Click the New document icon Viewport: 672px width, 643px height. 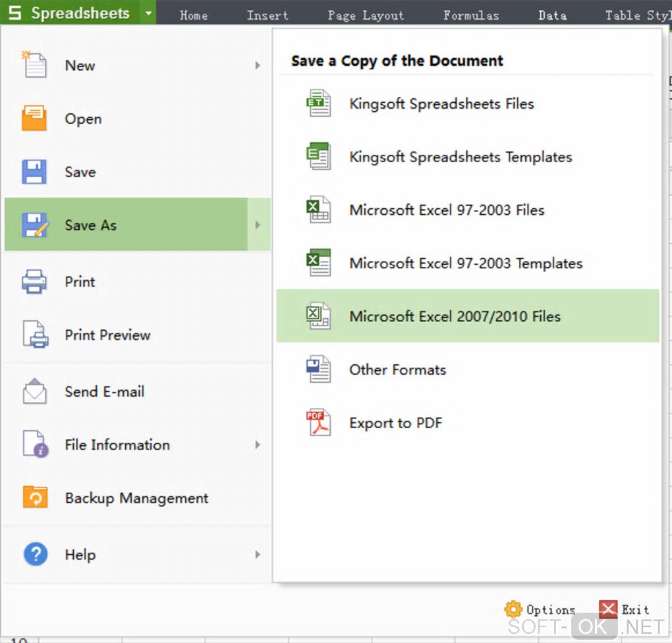[x=34, y=65]
